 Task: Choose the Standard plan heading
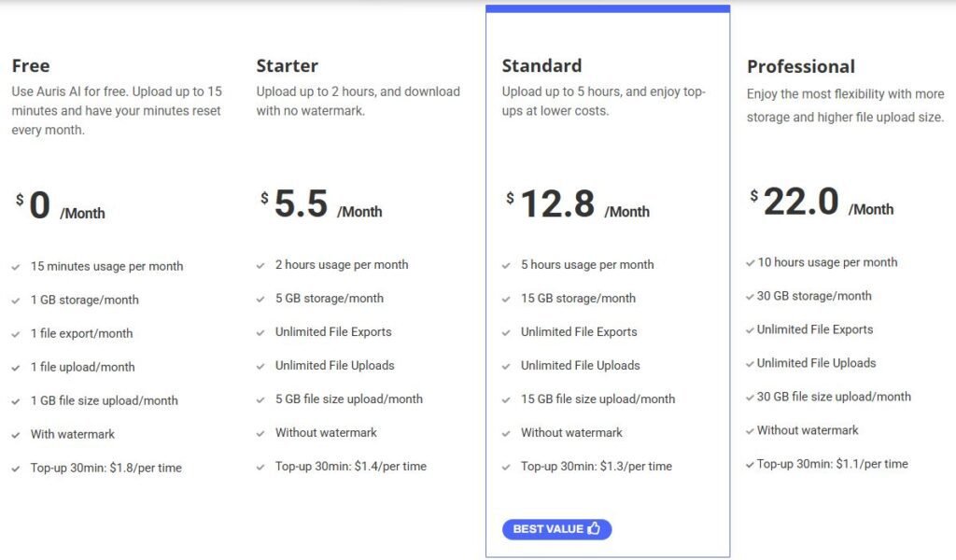[541, 66]
